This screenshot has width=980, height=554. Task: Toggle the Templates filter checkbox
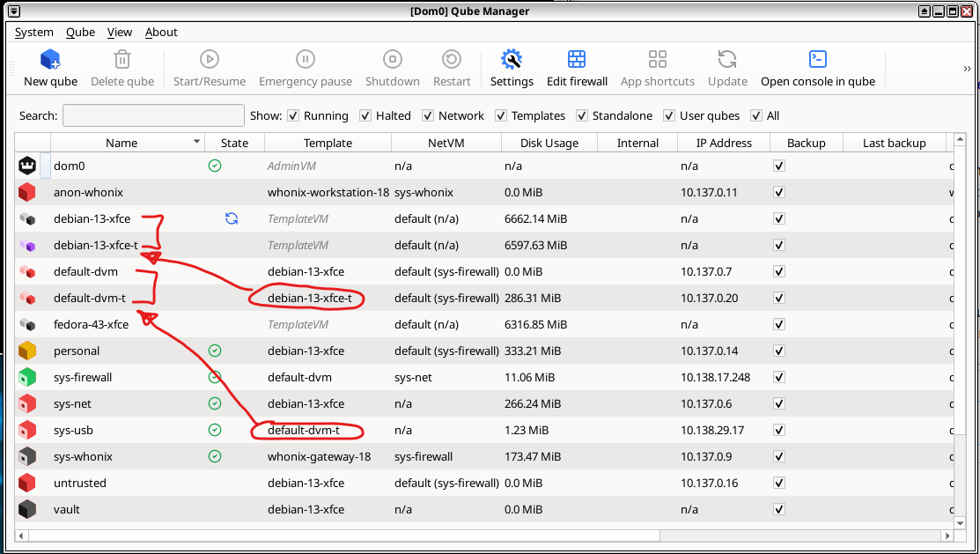pos(501,115)
